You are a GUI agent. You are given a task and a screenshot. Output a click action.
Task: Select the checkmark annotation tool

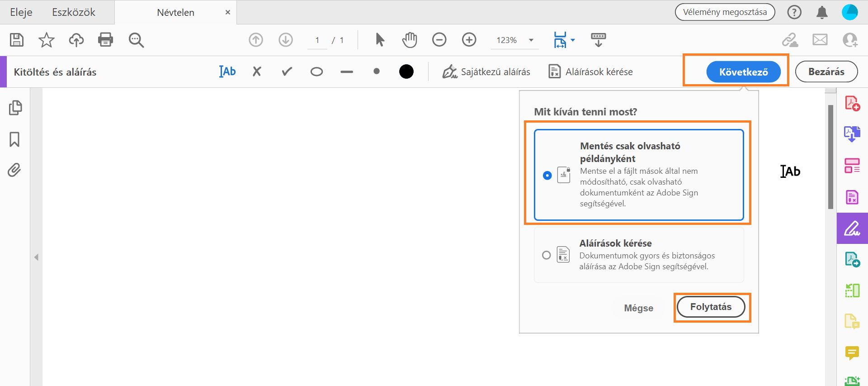pos(287,71)
